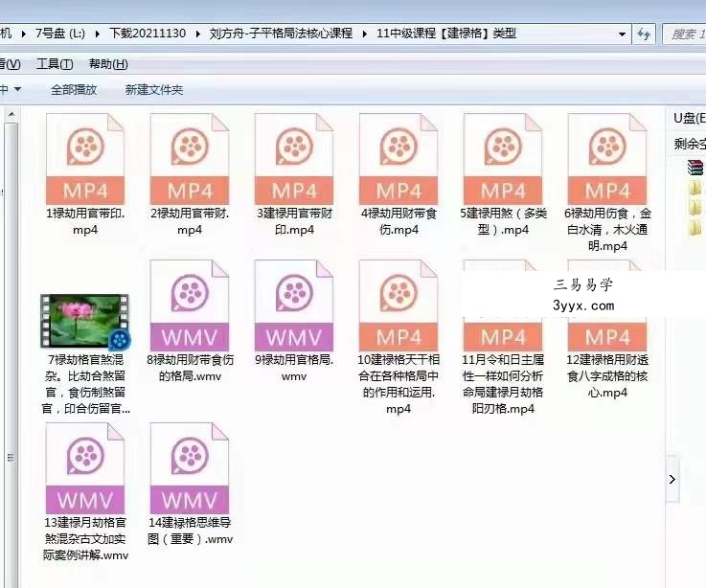This screenshot has height=588, width=706.
Task: Select the 8禄劫用财带食伤的格局.wmv icon
Action: pos(190,305)
